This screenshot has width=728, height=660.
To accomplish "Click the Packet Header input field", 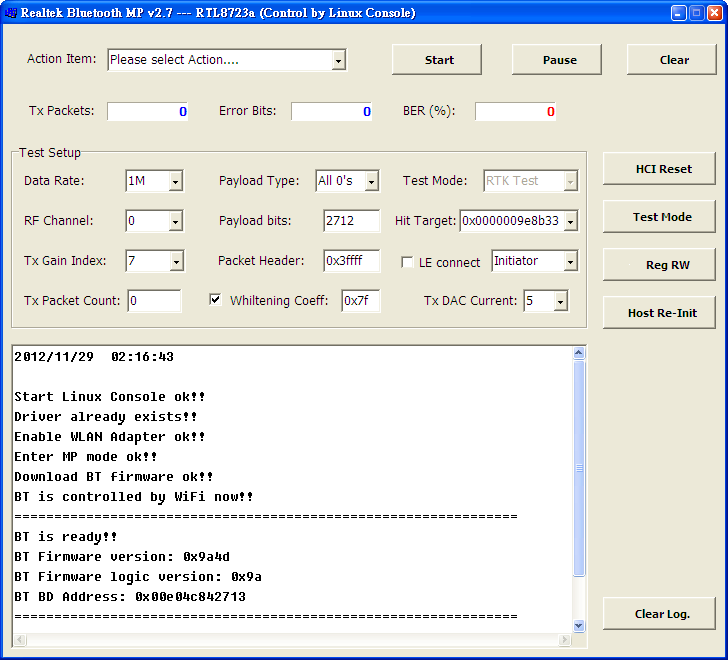I will [351, 261].
